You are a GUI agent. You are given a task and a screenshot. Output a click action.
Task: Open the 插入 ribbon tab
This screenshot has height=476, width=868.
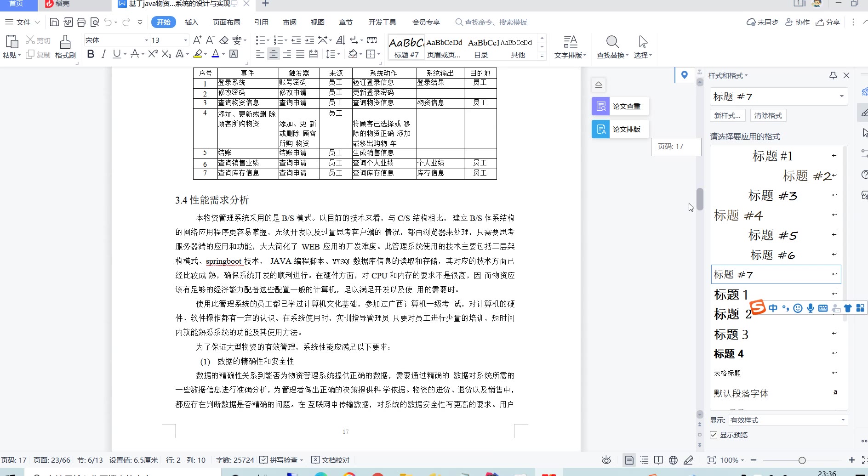[x=191, y=22]
